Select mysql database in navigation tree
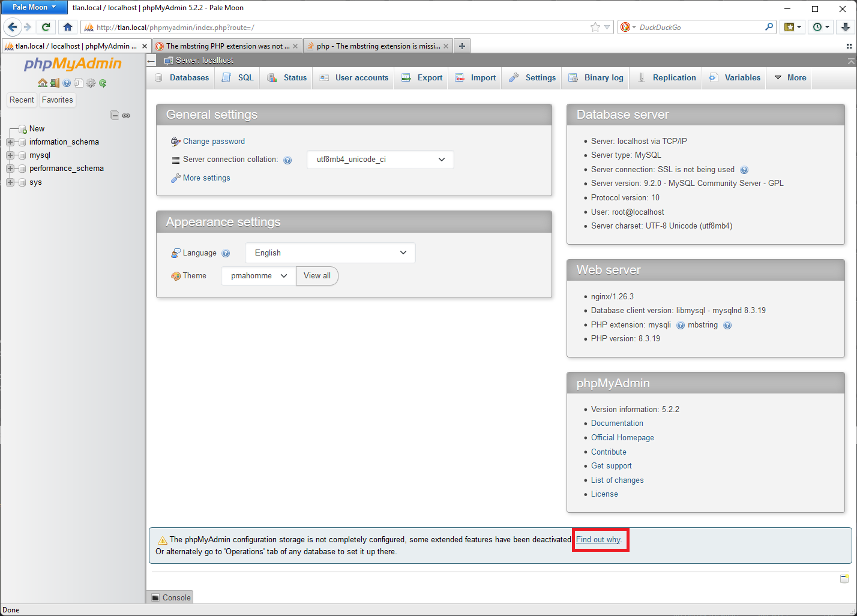Screen dimensions: 857x616 [40, 155]
